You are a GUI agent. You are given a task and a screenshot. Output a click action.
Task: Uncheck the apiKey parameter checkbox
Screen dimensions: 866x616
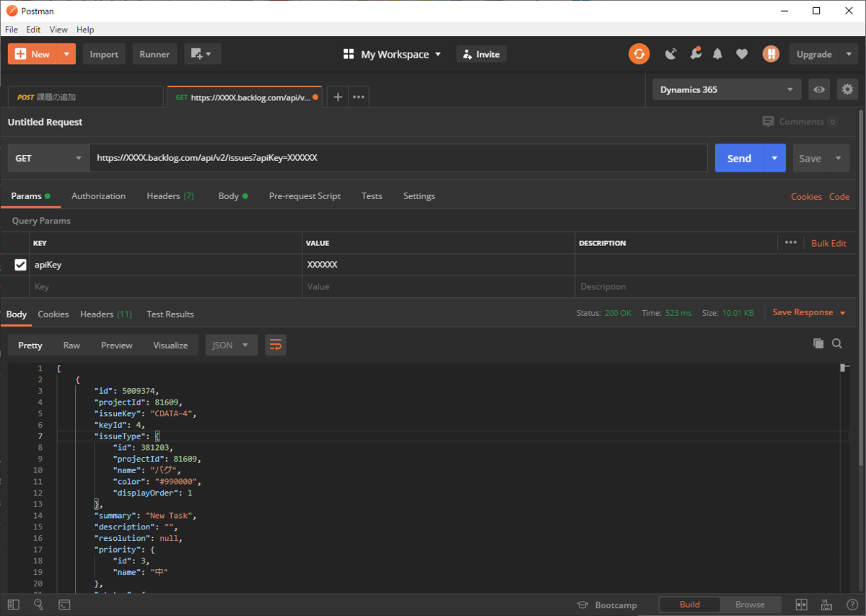tap(20, 265)
